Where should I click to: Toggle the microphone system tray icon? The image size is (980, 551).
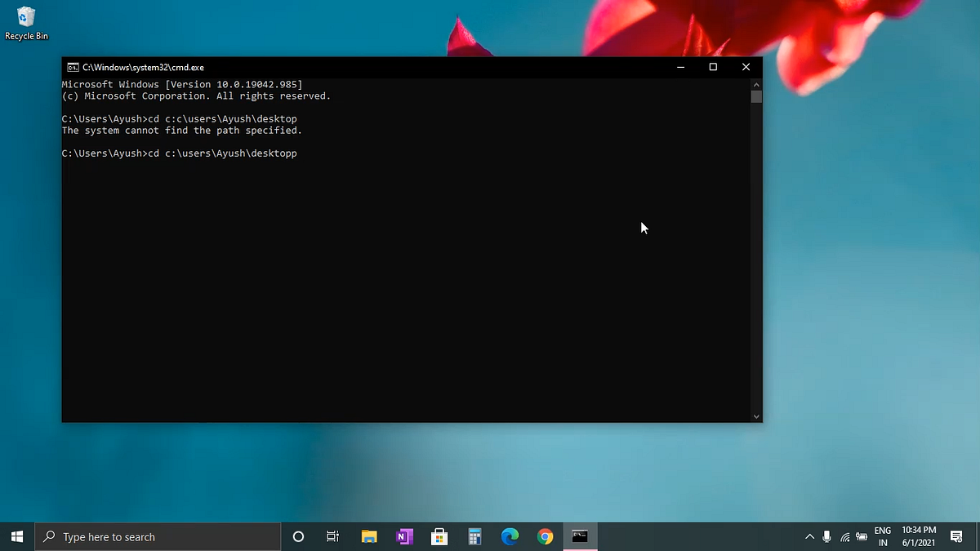click(826, 536)
